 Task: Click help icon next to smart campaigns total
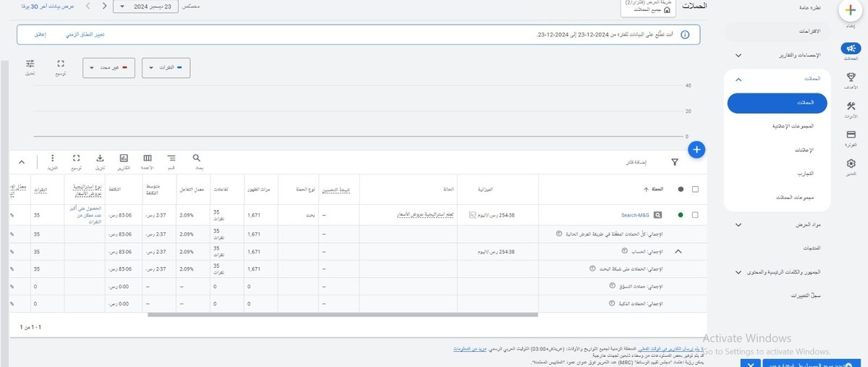coord(612,304)
